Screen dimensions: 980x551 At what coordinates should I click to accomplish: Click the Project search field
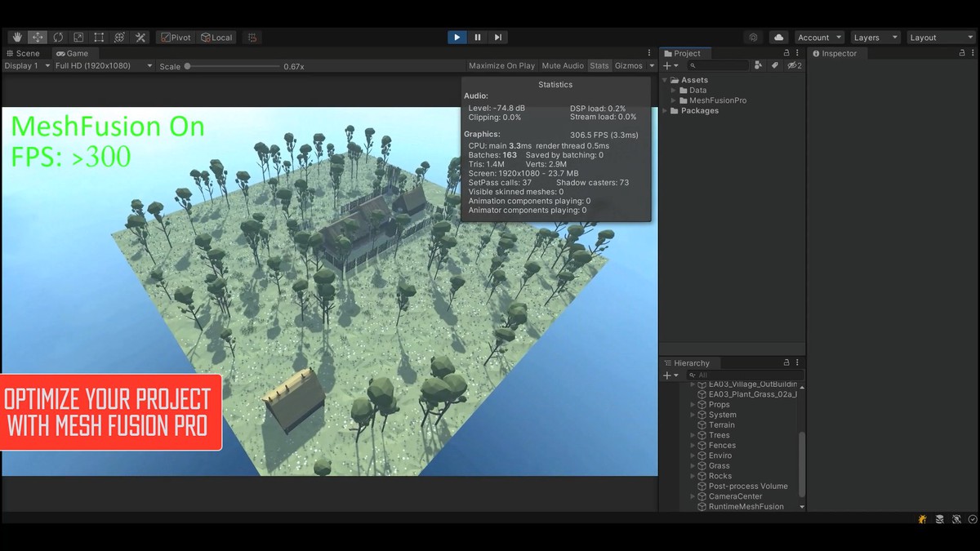[x=718, y=66]
